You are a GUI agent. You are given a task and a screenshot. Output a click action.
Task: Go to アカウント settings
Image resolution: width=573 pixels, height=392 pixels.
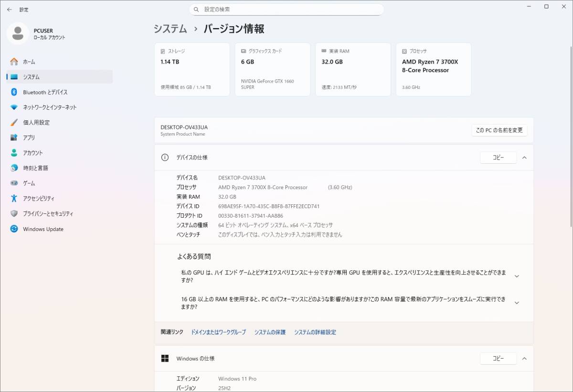pyautogui.click(x=32, y=153)
